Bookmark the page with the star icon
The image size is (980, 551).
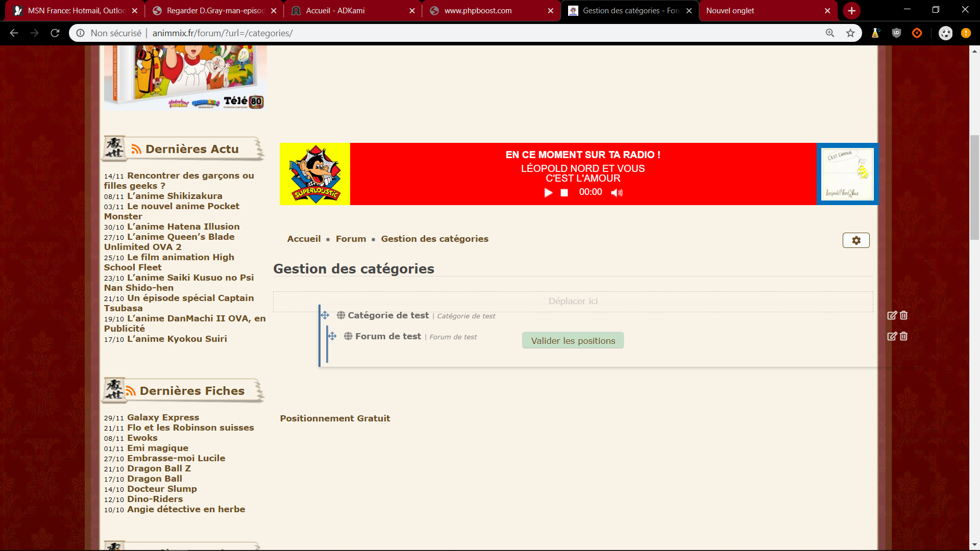click(850, 33)
